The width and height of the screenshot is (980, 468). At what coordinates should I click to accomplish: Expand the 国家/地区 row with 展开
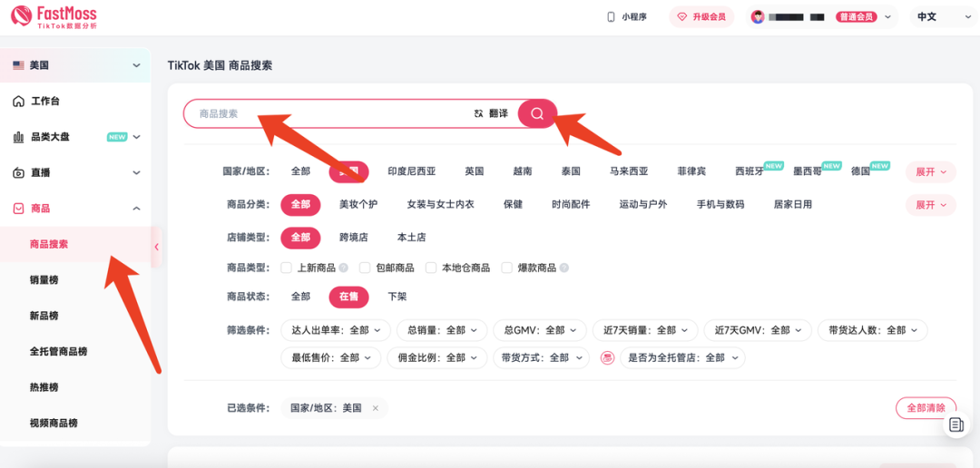point(931,171)
